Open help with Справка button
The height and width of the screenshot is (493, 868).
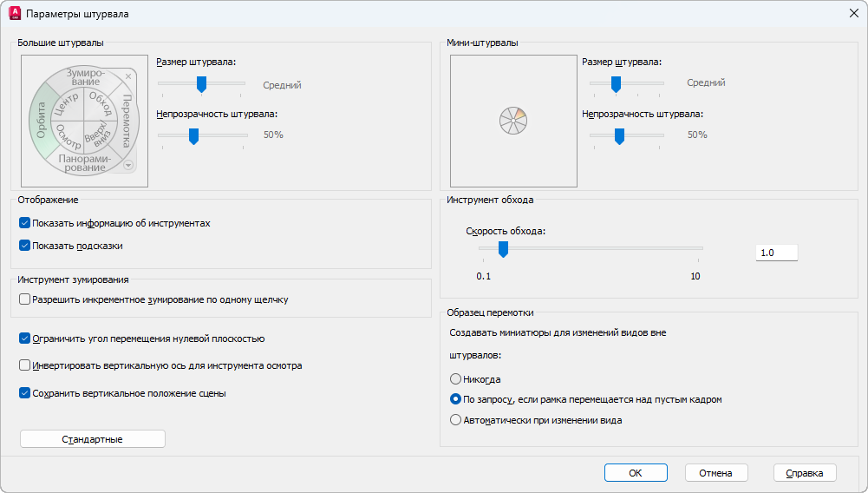[804, 473]
